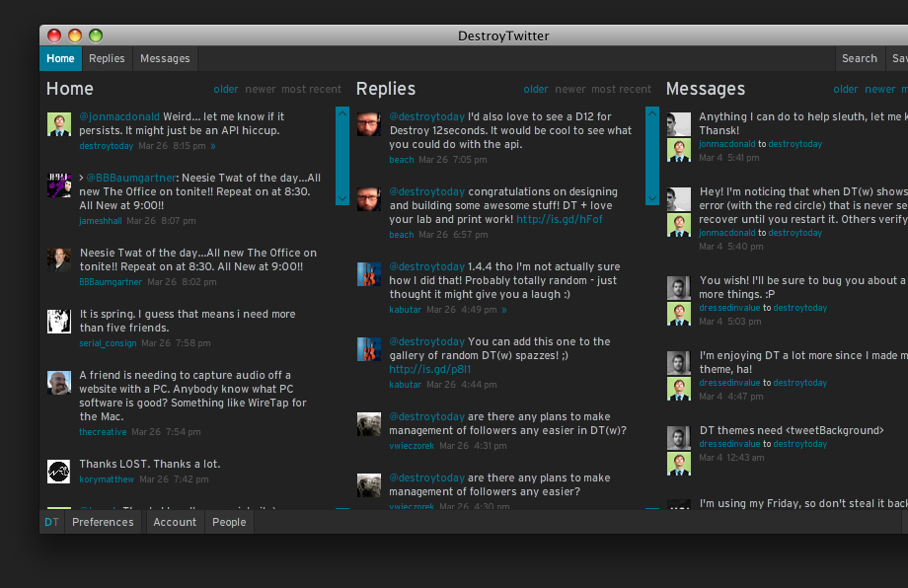The image size is (908, 588).
Task: Open kabutar username link at 4:44 pm
Action: [x=406, y=385]
